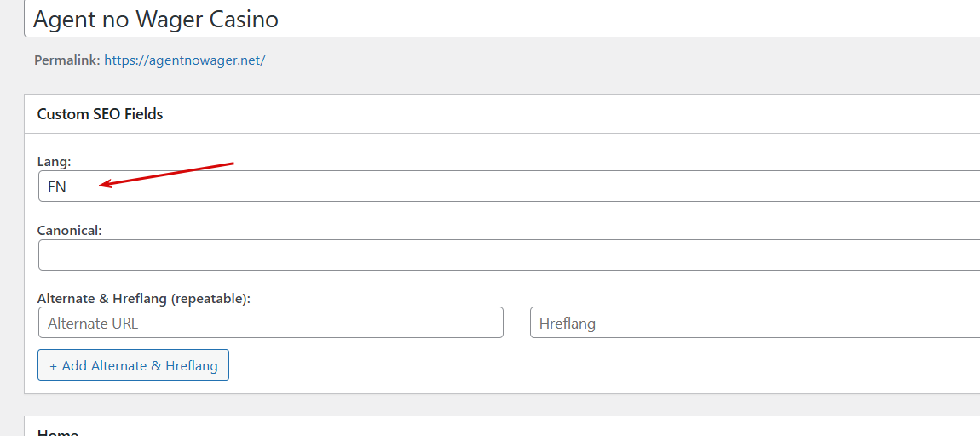
Task: Click the Lang input field containing EN
Action: (x=511, y=186)
